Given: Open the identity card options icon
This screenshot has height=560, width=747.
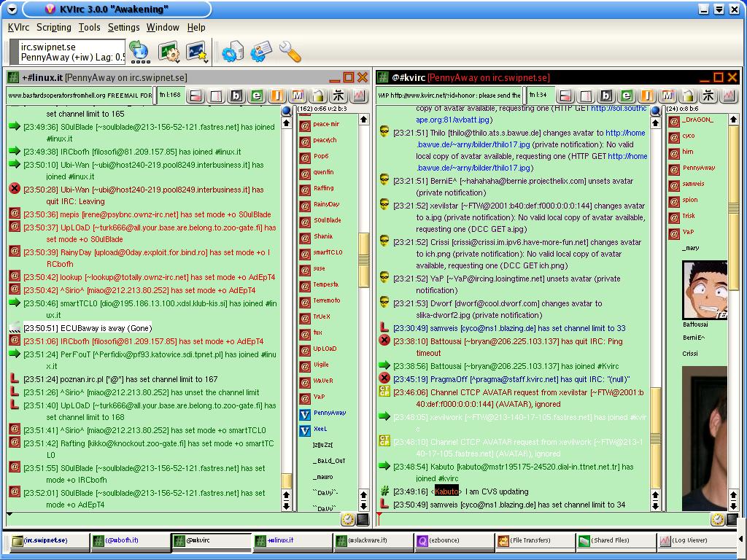Looking at the screenshot, I should (261, 52).
